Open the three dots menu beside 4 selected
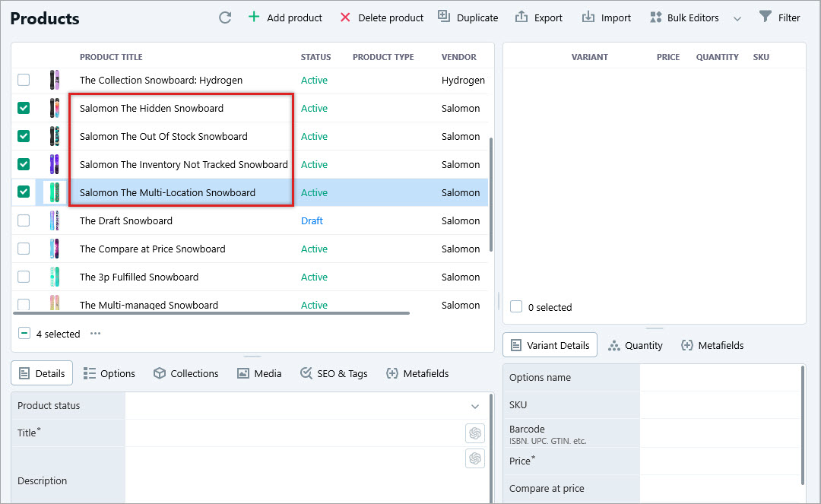 (x=95, y=334)
